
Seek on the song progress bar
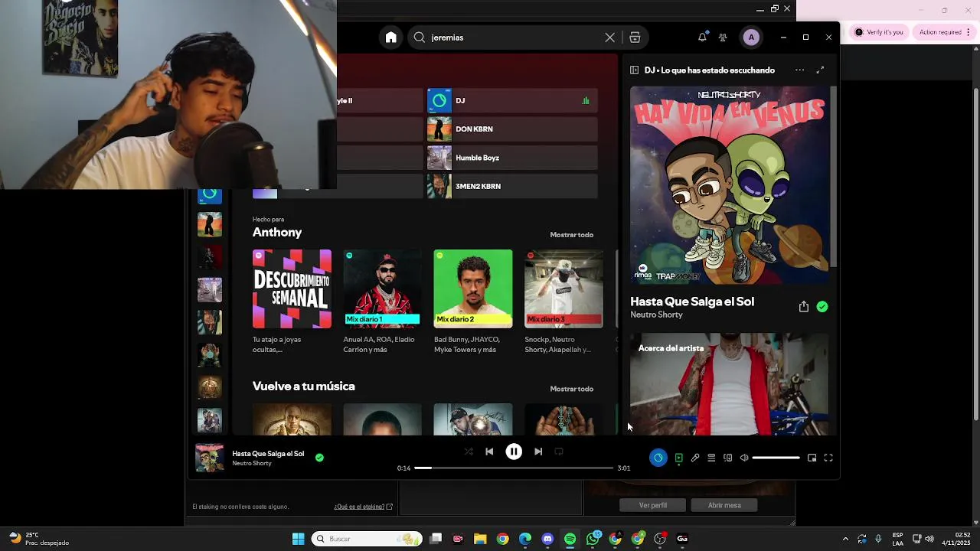(514, 468)
